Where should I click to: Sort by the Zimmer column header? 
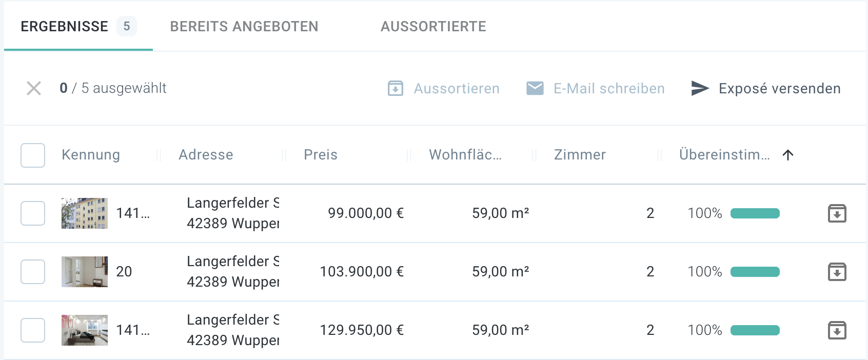coord(580,155)
